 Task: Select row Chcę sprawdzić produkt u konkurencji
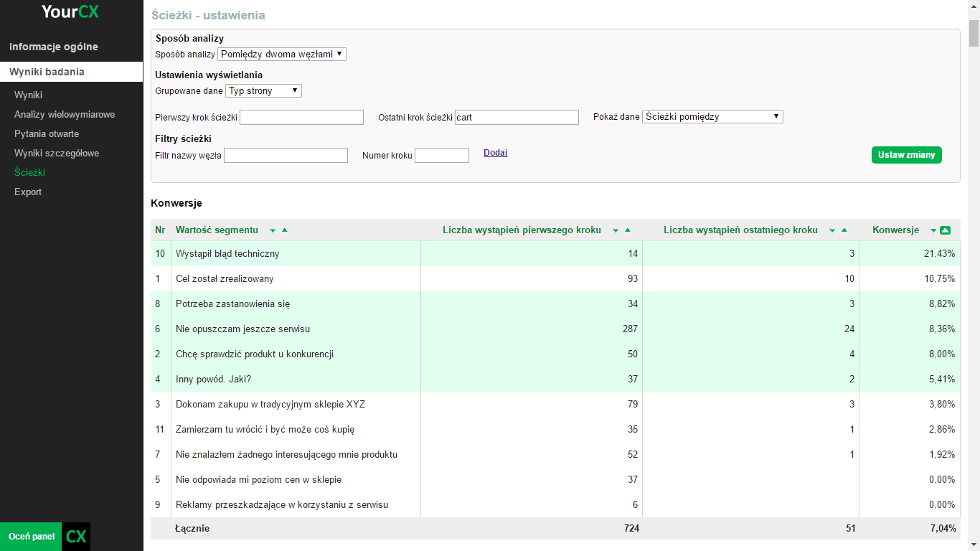pos(555,354)
